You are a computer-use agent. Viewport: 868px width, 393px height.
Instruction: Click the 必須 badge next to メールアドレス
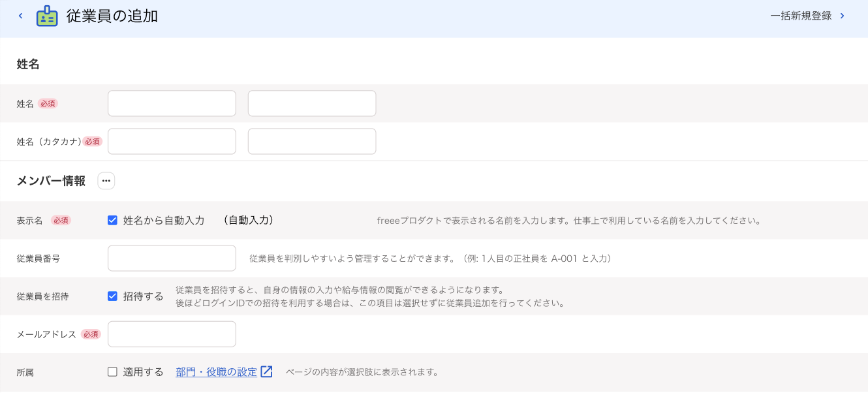coord(91,334)
